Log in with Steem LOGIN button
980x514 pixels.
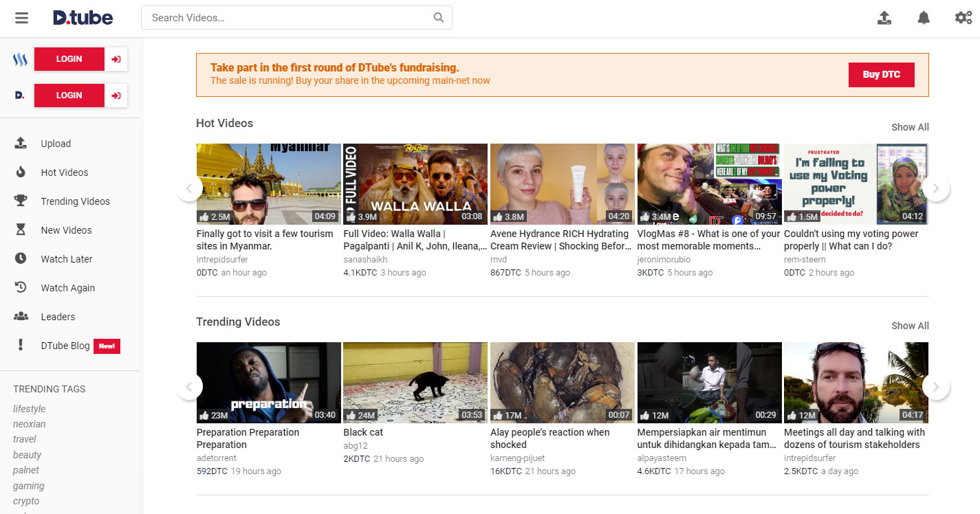click(x=69, y=59)
